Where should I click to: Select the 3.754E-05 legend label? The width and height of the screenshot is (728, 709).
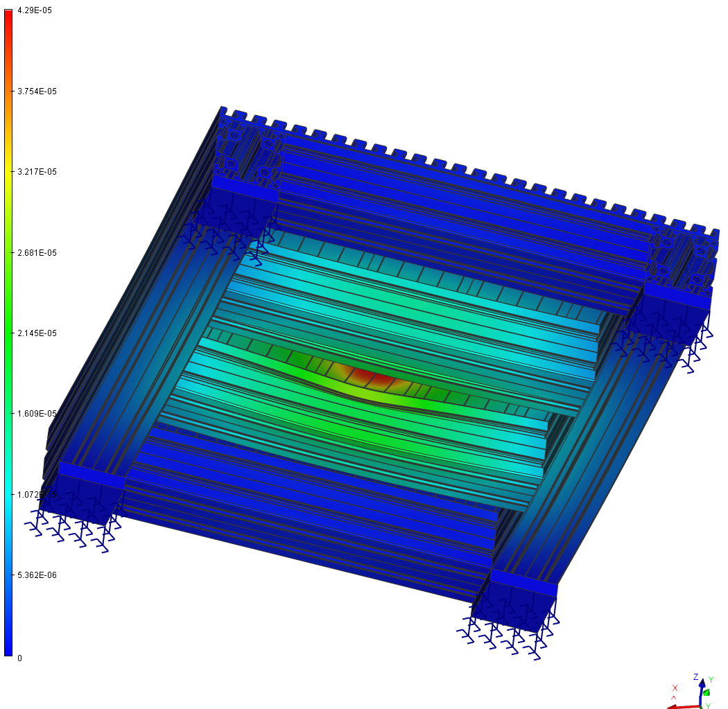[37, 91]
